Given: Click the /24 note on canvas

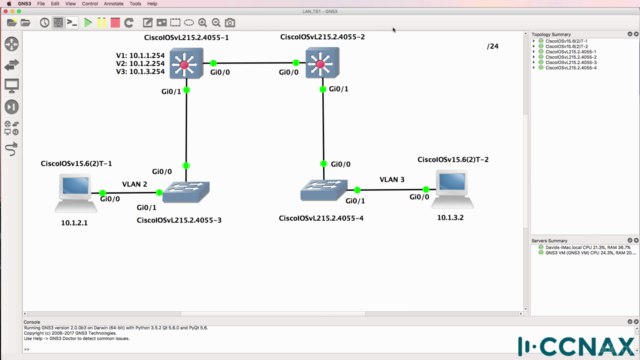Looking at the screenshot, I should (493, 47).
